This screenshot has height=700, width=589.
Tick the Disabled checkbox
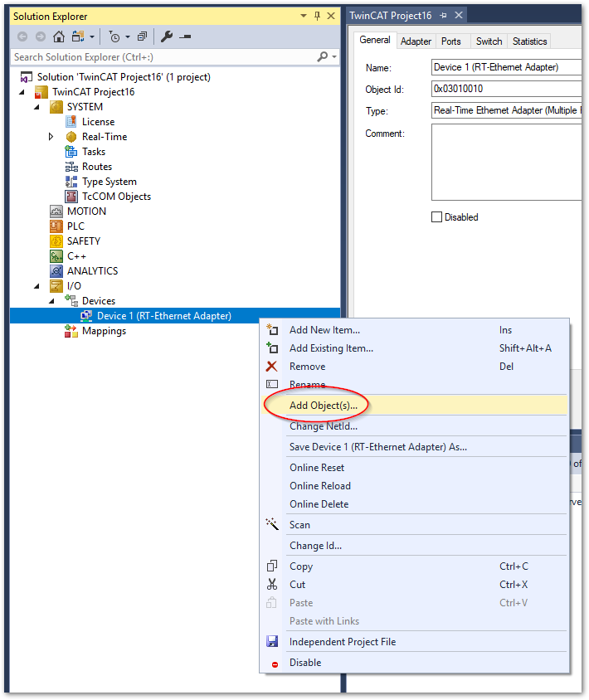click(x=436, y=217)
